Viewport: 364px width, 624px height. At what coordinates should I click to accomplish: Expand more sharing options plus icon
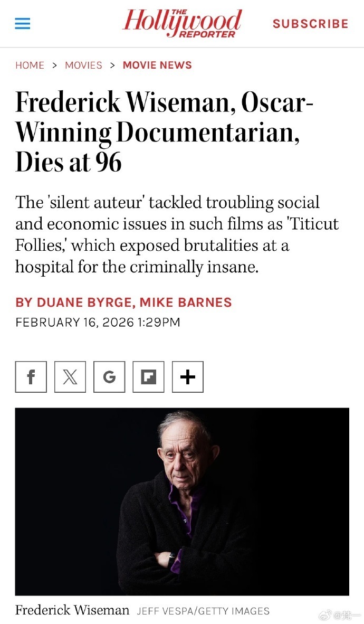(x=188, y=377)
